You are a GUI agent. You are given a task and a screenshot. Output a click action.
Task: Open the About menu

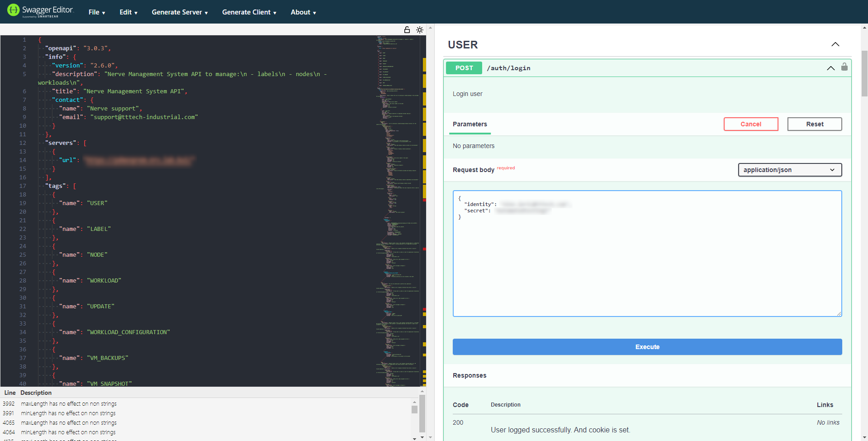tap(303, 12)
